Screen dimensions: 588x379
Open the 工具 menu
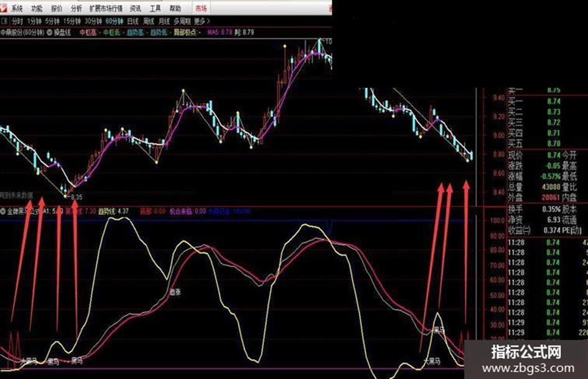156,8
